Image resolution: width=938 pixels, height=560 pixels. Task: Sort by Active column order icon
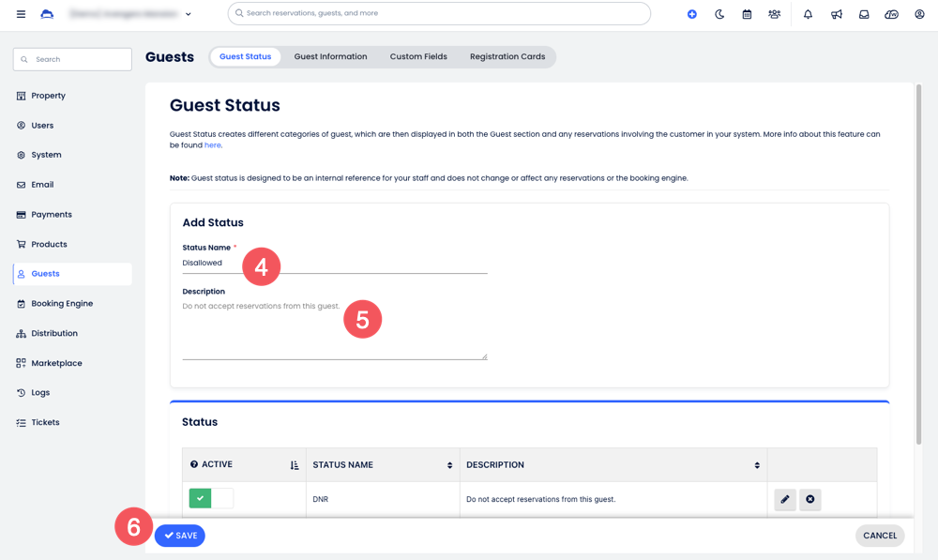click(295, 465)
